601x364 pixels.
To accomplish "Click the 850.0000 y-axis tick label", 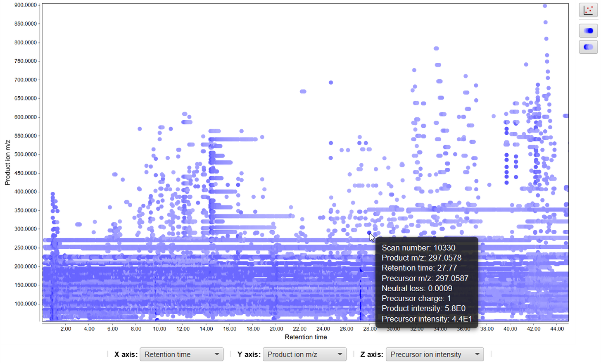I will [26, 24].
